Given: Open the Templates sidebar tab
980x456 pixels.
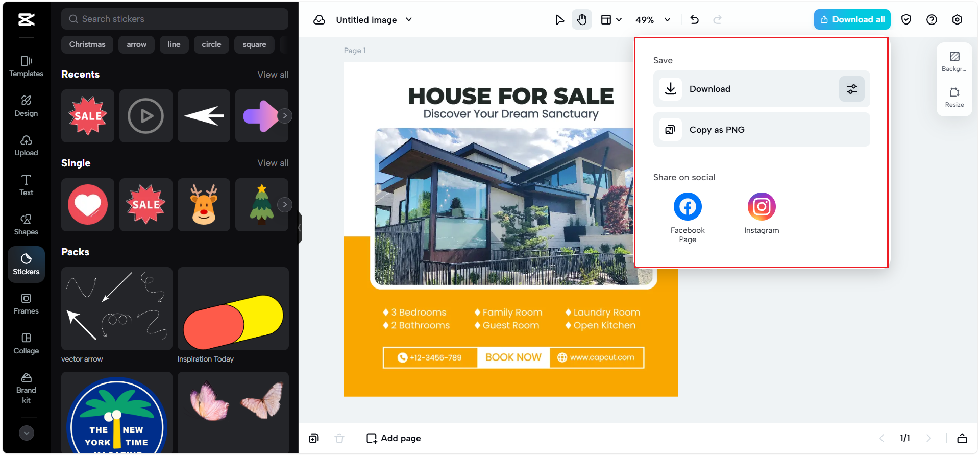Looking at the screenshot, I should [x=26, y=66].
